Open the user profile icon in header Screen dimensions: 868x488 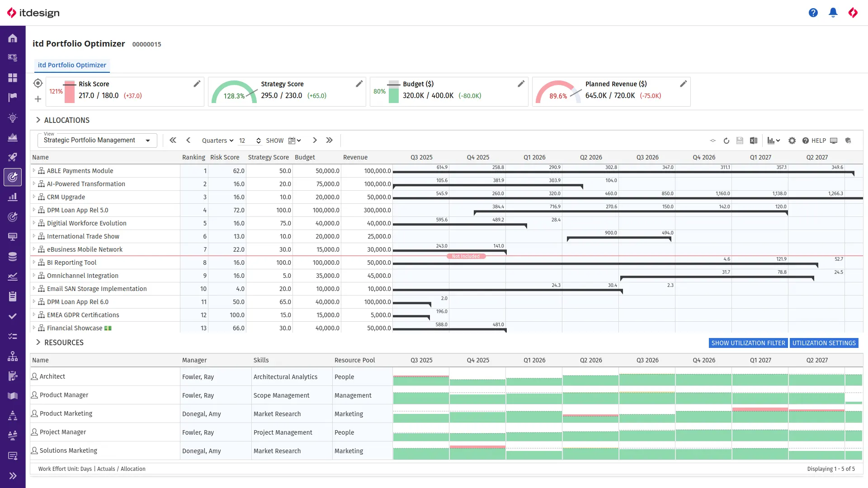[x=853, y=13]
